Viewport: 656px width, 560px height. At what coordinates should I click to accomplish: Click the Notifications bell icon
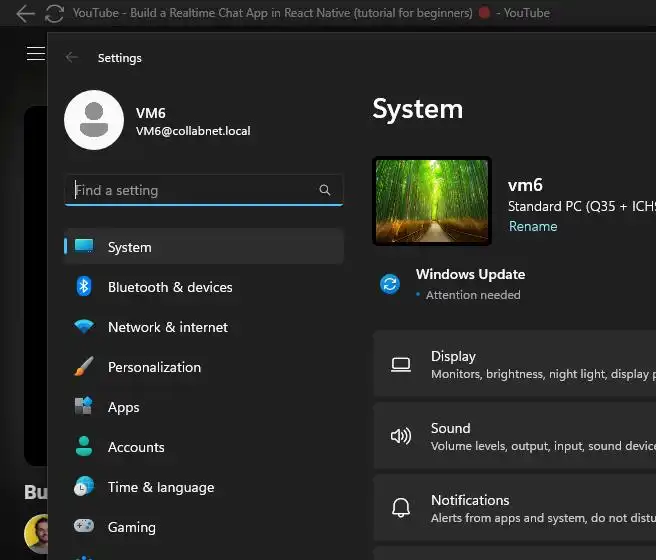401,508
